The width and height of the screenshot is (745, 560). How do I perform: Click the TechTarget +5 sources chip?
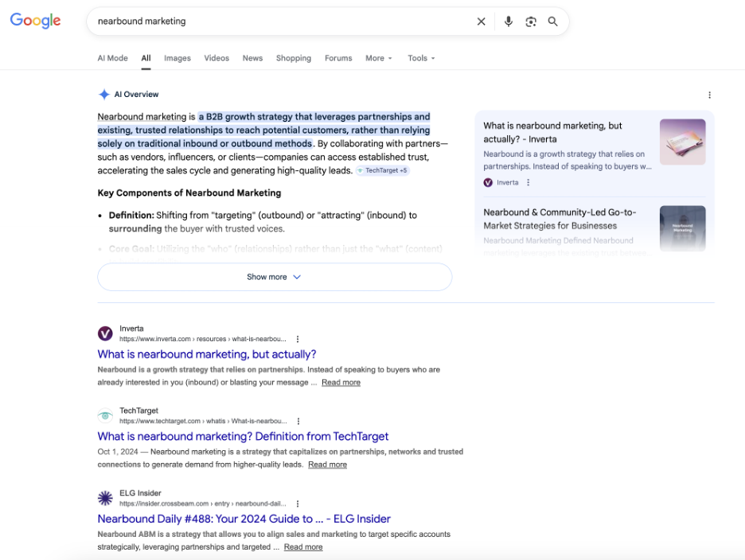(x=382, y=171)
